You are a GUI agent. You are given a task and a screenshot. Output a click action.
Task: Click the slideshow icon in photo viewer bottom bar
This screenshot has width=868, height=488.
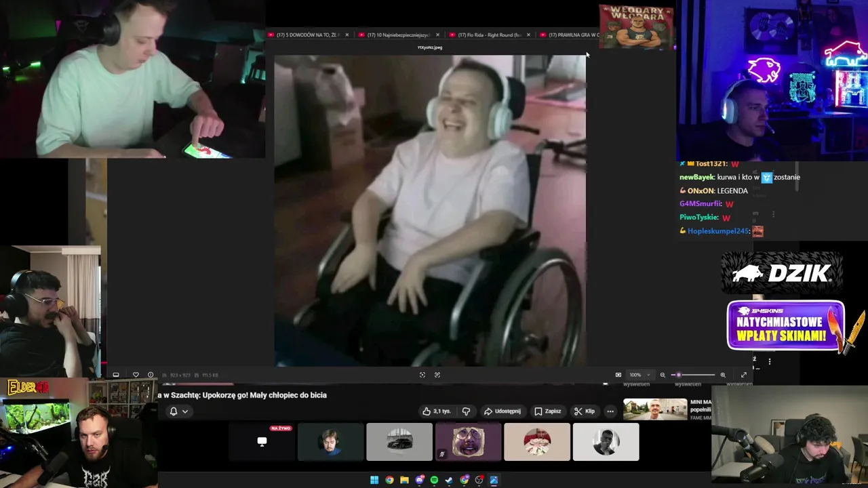tap(116, 375)
